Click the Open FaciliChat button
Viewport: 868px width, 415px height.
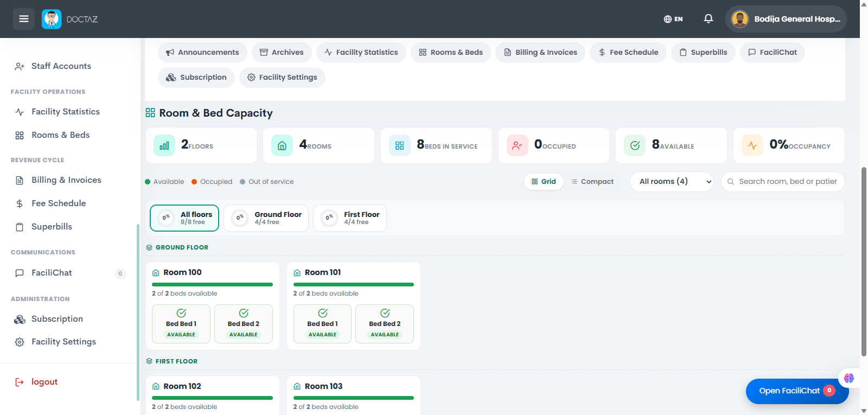[797, 391]
